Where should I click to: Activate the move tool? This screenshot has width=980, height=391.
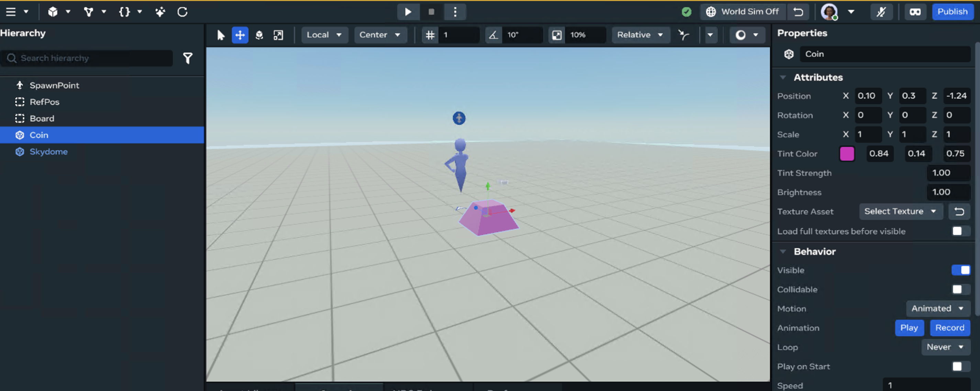(240, 35)
